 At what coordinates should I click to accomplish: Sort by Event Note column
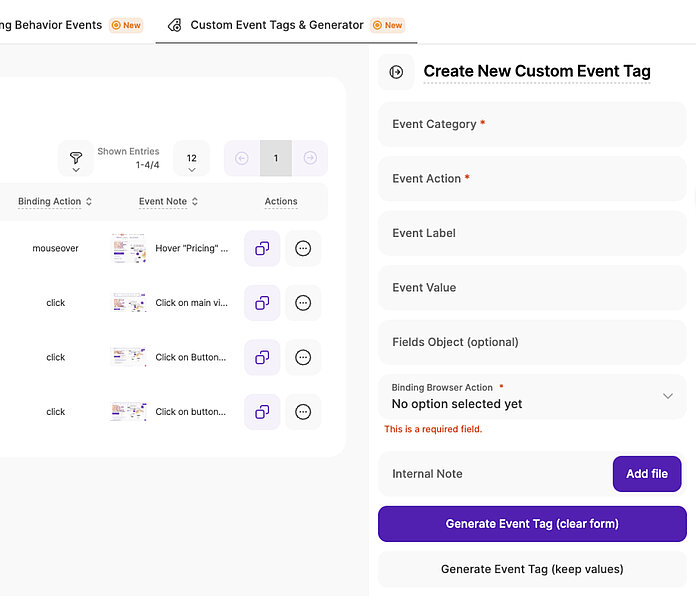click(x=168, y=202)
